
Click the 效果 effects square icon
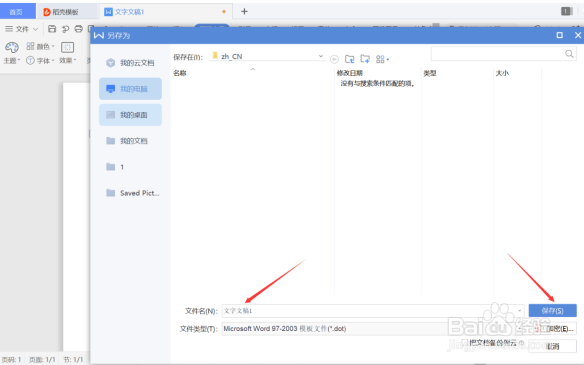67,47
